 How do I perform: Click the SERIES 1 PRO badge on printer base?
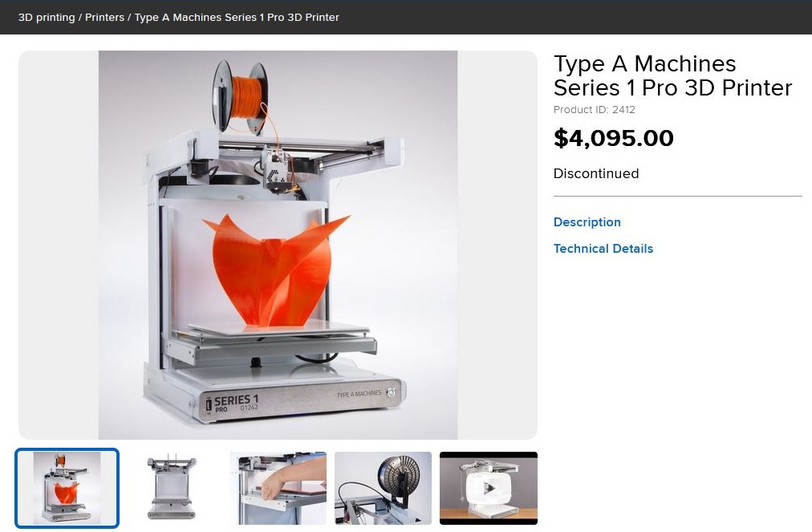coord(232,404)
